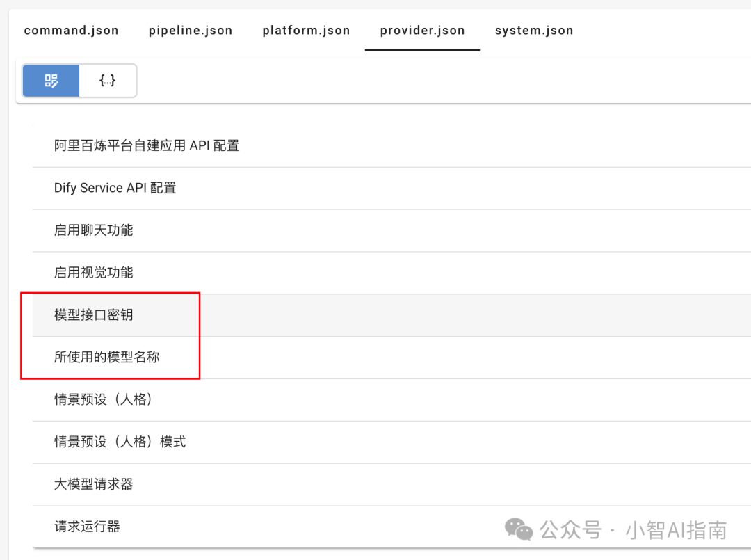Open the 情景预设（人格） row
This screenshot has height=560, width=751.
[104, 400]
